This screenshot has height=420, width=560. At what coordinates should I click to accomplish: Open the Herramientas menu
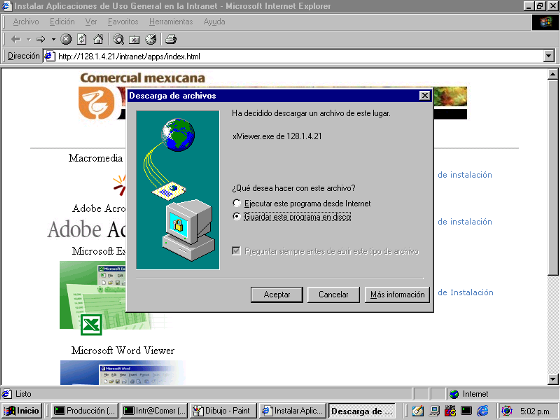(x=171, y=22)
